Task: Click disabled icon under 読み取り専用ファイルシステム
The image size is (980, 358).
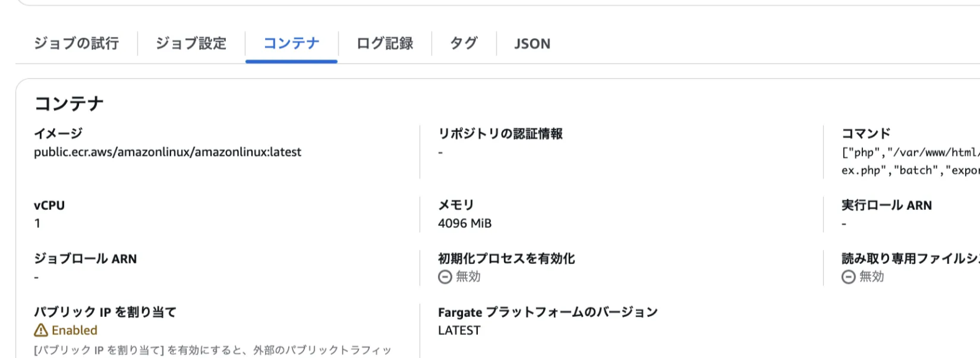Action: (x=848, y=277)
